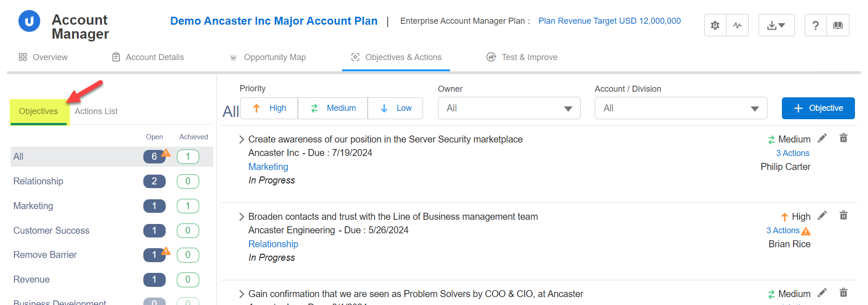Click the activity pulse icon
Viewport: 868px width, 305px height.
click(x=737, y=25)
